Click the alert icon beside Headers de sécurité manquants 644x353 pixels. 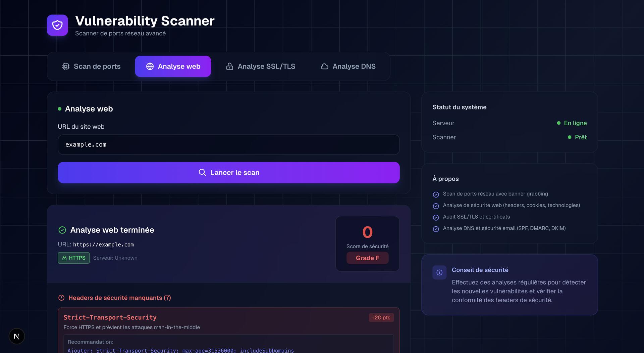coord(61,298)
